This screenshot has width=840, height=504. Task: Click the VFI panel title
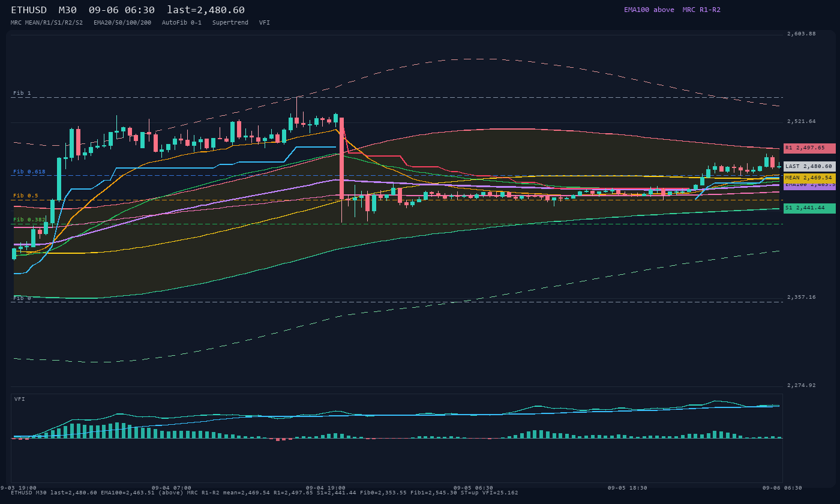pos(20,399)
